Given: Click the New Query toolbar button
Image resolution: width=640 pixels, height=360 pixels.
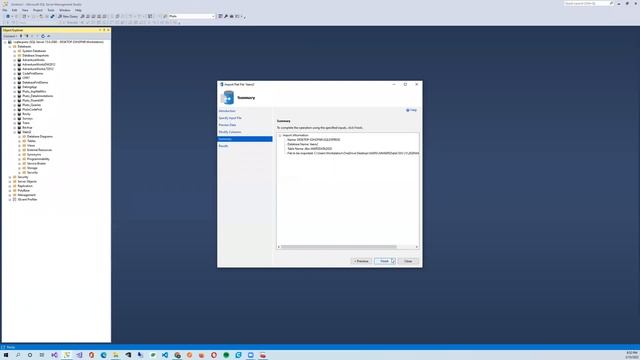Looking at the screenshot, I should pyautogui.click(x=68, y=16).
